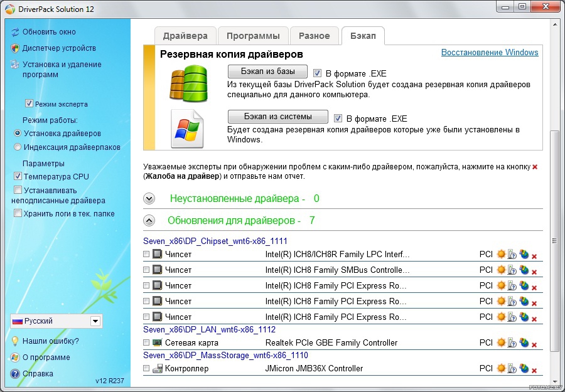This screenshot has height=392, width=565.
Task: Switch to the Программы tab
Action: [x=253, y=36]
